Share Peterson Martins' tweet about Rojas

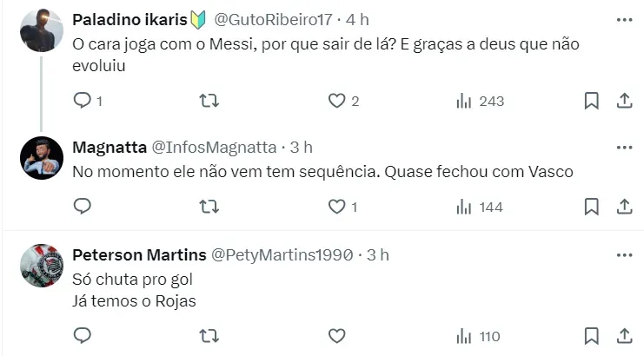click(623, 335)
